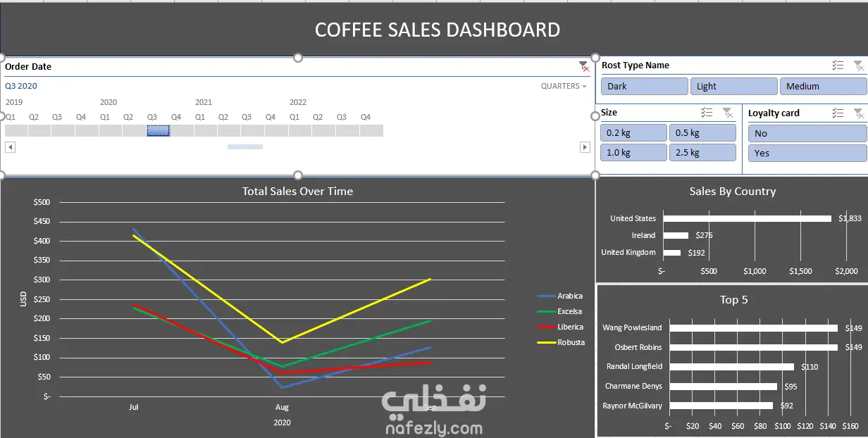This screenshot has width=868, height=438.
Task: Toggle multi-select on Rost Type Name slicer
Action: pos(838,65)
